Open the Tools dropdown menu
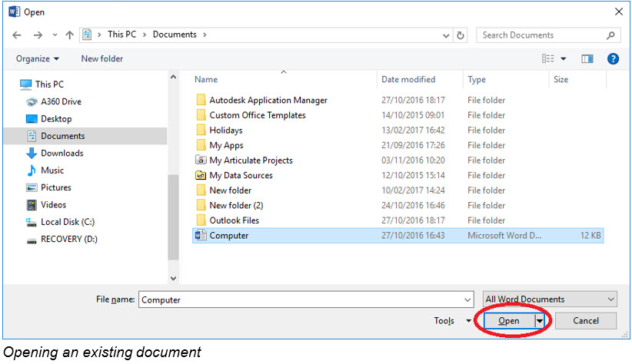 pyautogui.click(x=452, y=321)
